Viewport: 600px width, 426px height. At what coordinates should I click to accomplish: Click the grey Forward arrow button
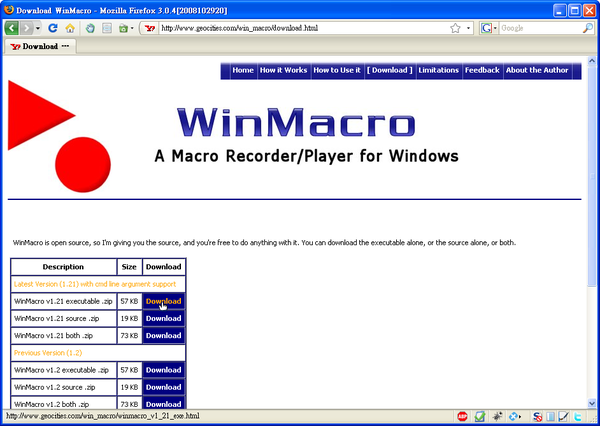(26, 28)
